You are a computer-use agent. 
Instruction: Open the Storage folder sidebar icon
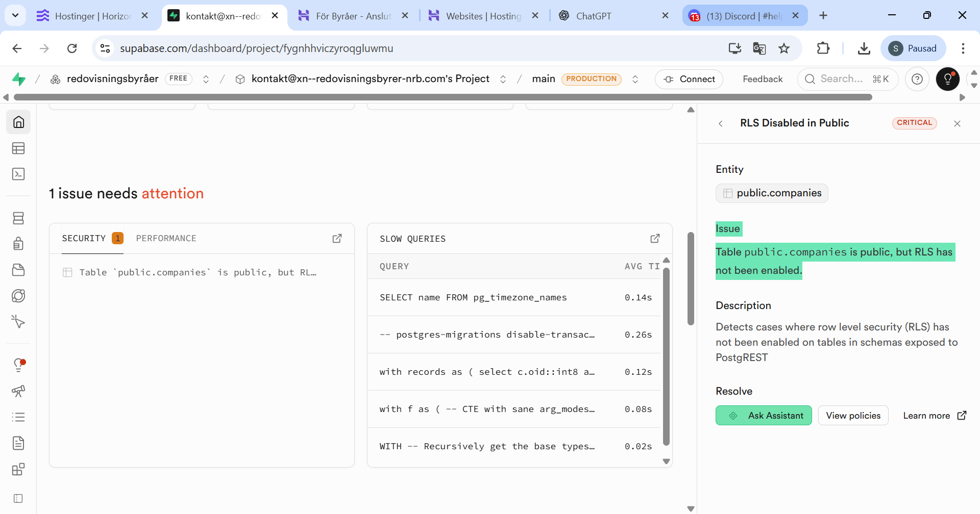18,270
